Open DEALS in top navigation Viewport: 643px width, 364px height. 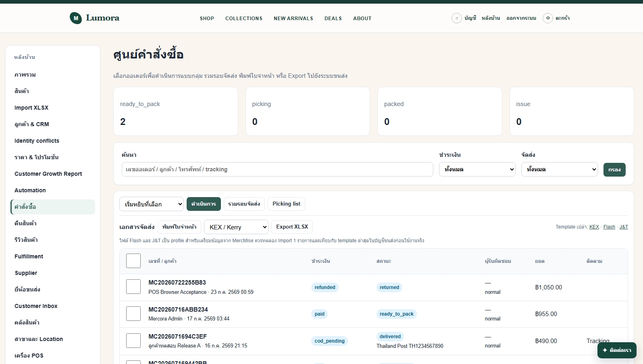333,19
